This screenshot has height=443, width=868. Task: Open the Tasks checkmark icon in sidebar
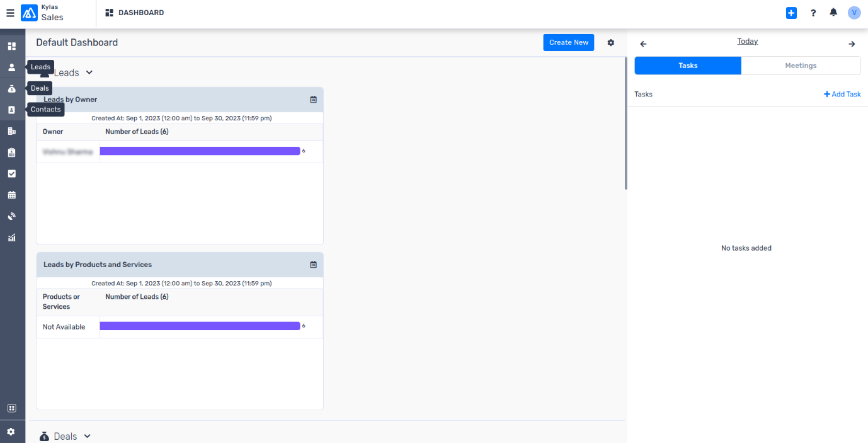point(11,173)
